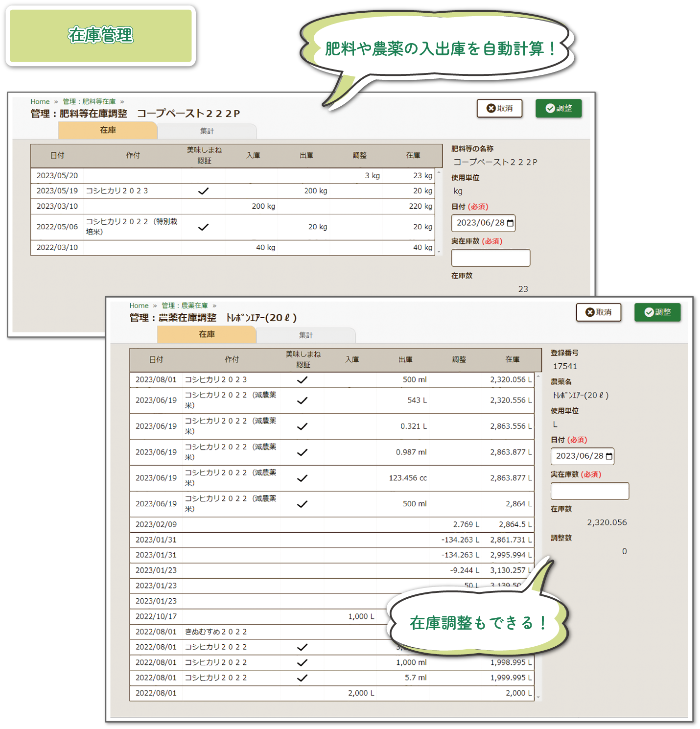Click 2.769 L adjustment value
This screenshot has width=700, height=729.
pos(466,524)
